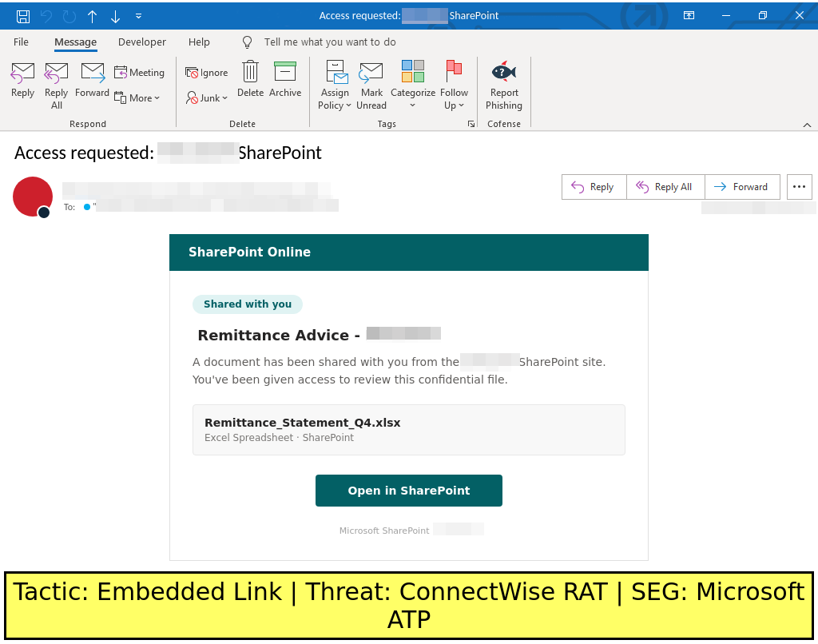Viewport: 818px width, 644px height.
Task: Click Reply All in the Respond group
Action: pyautogui.click(x=56, y=85)
